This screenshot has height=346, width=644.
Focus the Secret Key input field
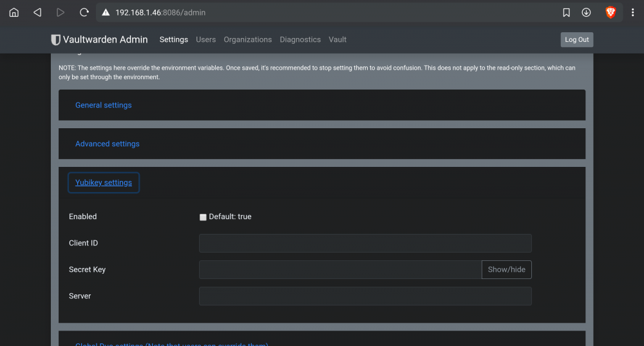(340, 269)
